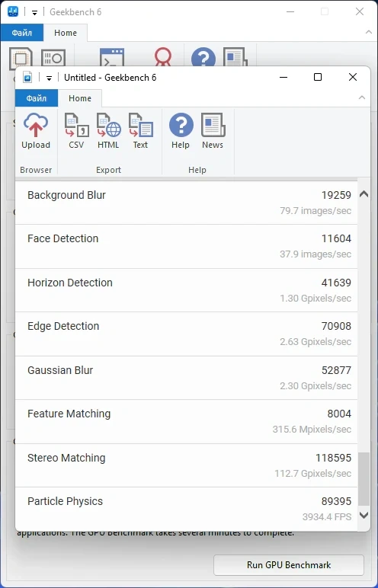The image size is (378, 588).
Task: Click score 8004
Action: [339, 414]
